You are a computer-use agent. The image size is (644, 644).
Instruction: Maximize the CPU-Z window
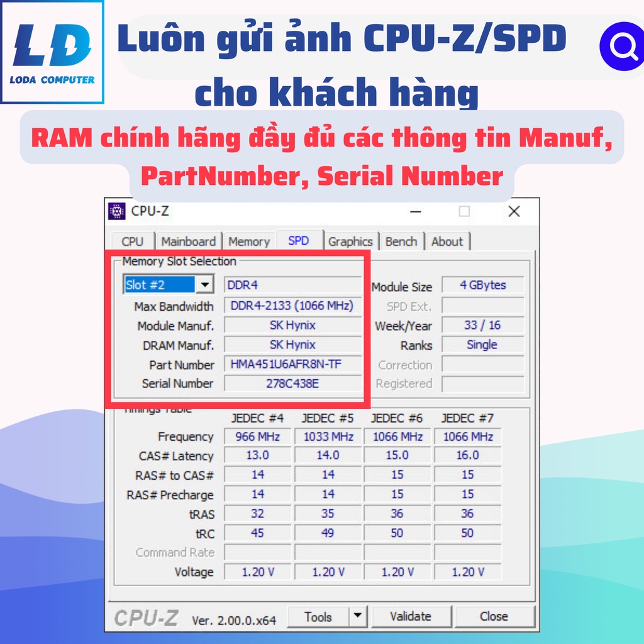point(464,211)
